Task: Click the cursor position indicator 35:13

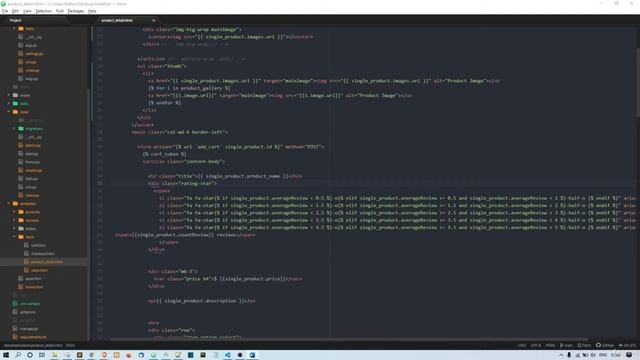Action: click(70, 345)
